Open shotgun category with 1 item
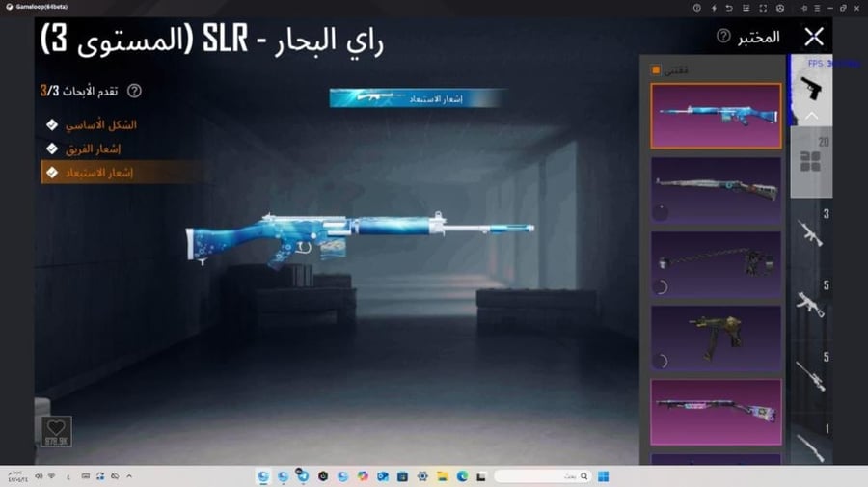 click(811, 446)
